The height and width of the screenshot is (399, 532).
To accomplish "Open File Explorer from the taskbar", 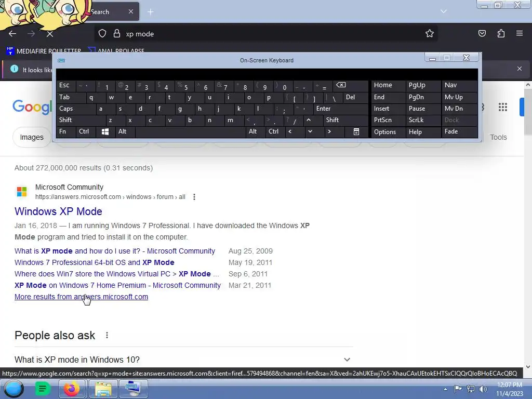I will [103, 389].
